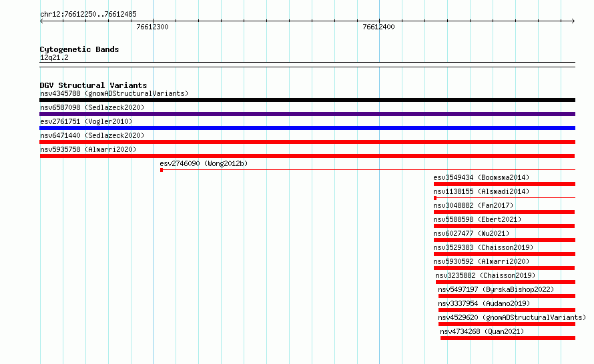The height and width of the screenshot is (364, 594).
Task: Click the 76612300 ruler position label
Action: tap(152, 27)
